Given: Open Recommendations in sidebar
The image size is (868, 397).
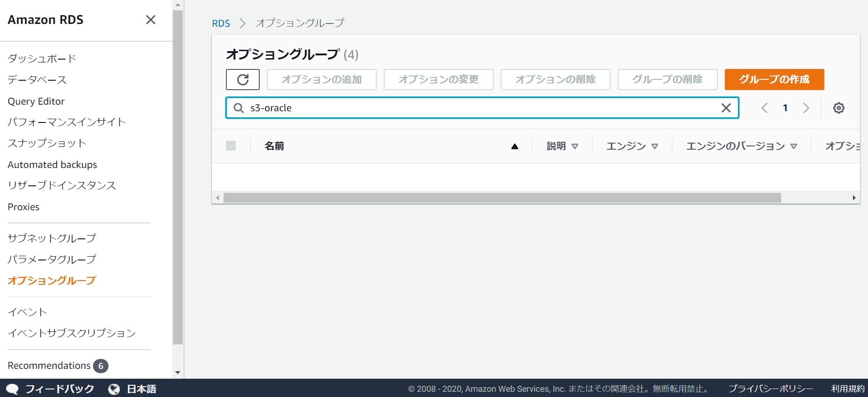Looking at the screenshot, I should coord(49,366).
